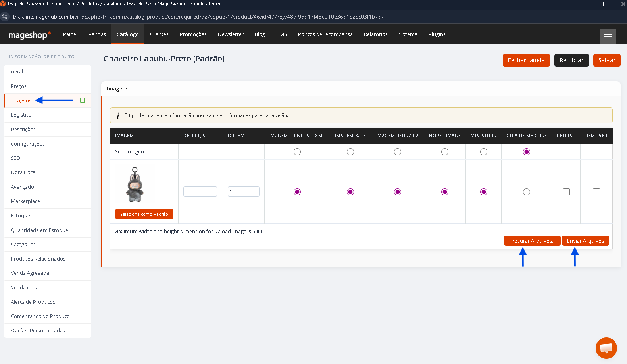Viewport: 627px width, 364px height.
Task: Switch to Comentários do Produto tab
Action: coord(48,316)
